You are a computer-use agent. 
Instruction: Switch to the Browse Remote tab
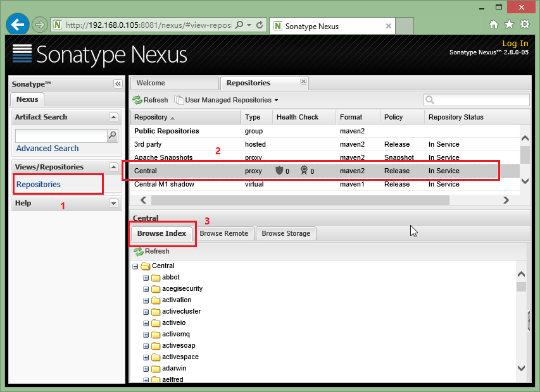(x=224, y=233)
